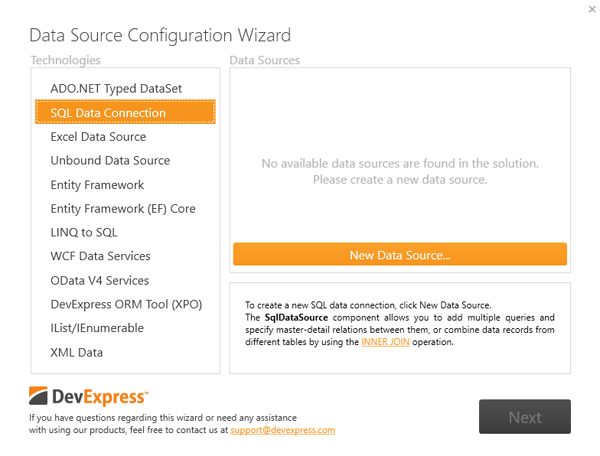This screenshot has width=600, height=456.
Task: Click the New Data Source button
Action: (400, 255)
